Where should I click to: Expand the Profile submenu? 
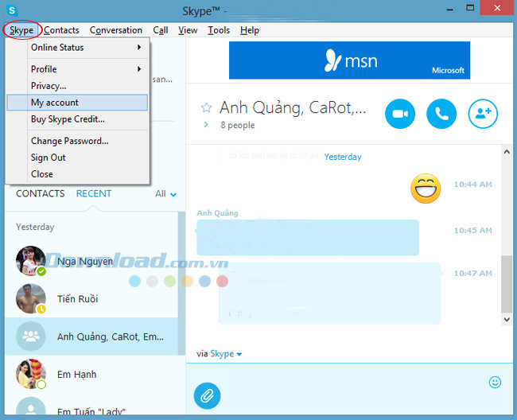coord(77,69)
